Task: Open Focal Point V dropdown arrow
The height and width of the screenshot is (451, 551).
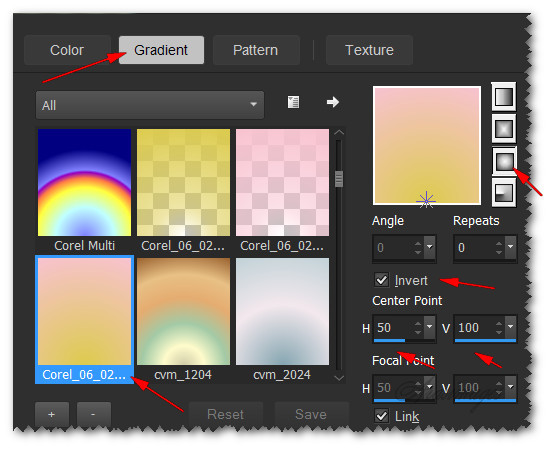Action: click(511, 387)
